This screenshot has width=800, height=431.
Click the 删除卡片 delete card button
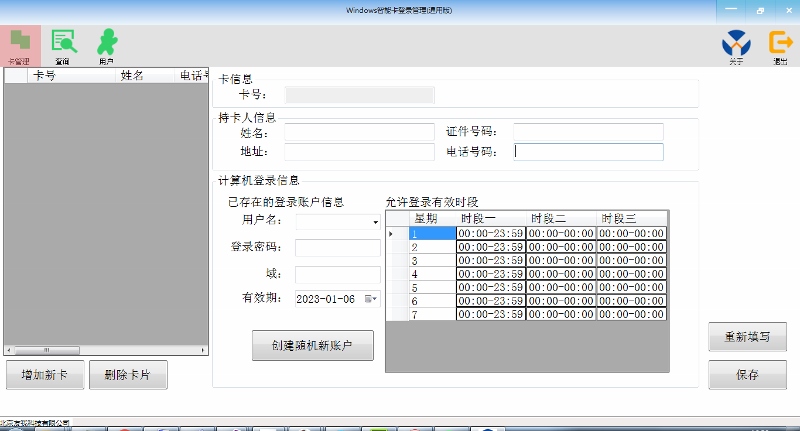click(128, 375)
